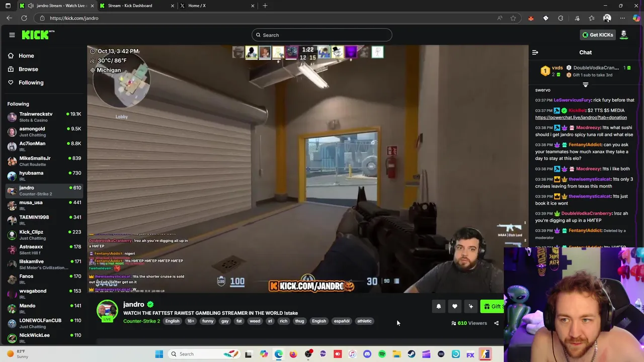Select wvagabond in the following list

click(44, 294)
